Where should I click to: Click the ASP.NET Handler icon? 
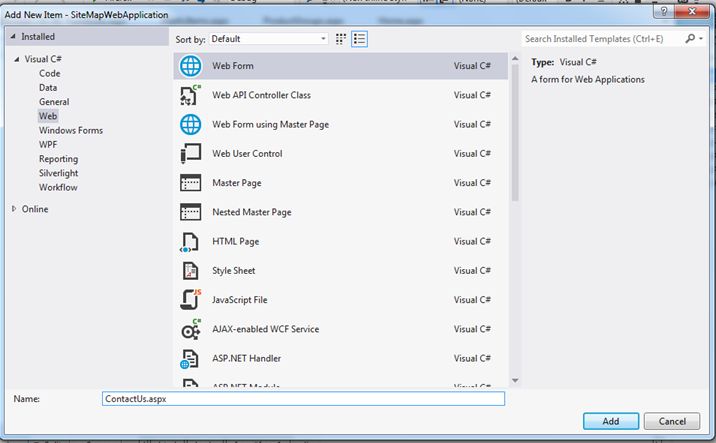click(190, 359)
